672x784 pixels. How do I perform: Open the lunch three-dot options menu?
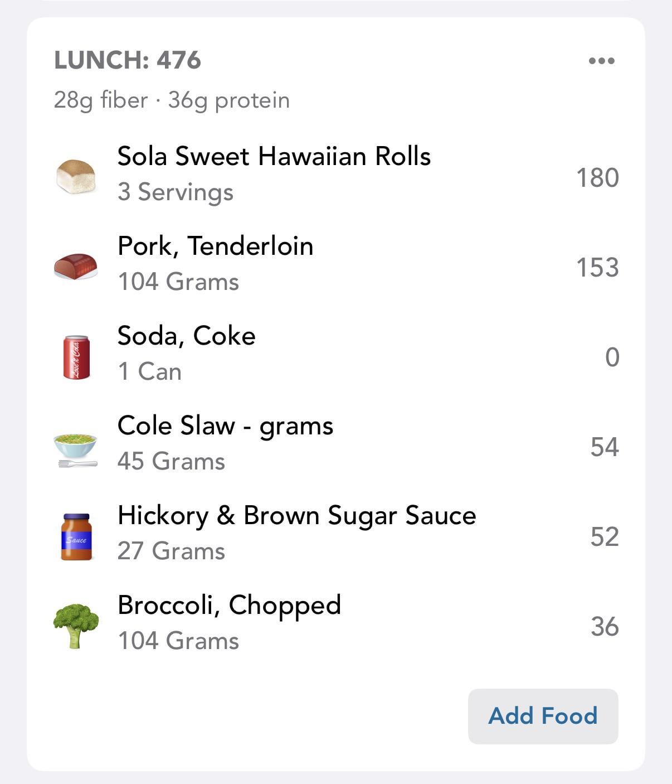click(x=601, y=61)
